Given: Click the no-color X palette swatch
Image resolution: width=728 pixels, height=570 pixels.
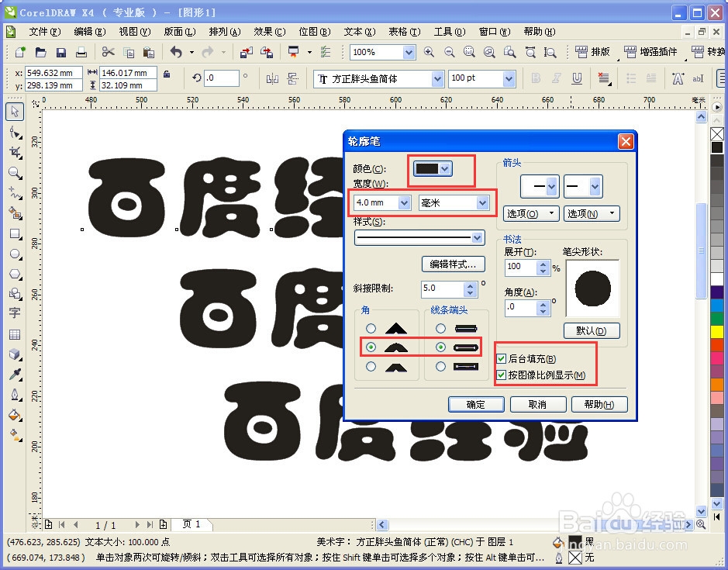Looking at the screenshot, I should [717, 134].
